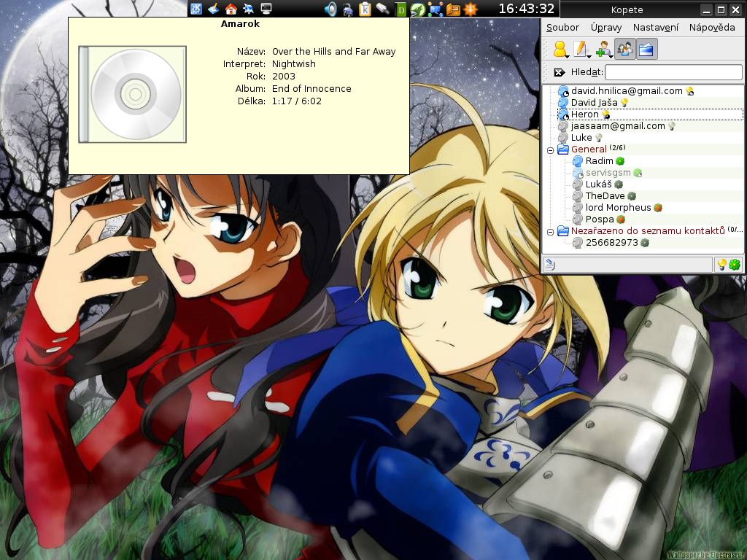Click the green ICQ flower account icon in status bar

coord(735,264)
